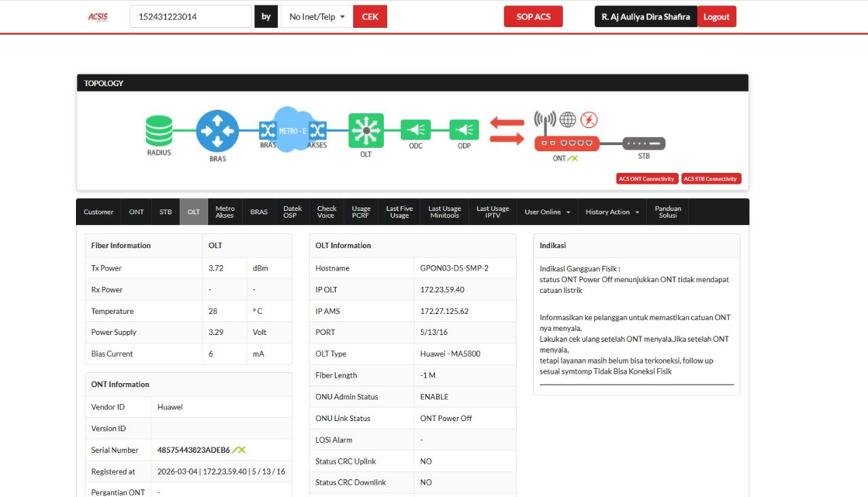The height and width of the screenshot is (497, 868).
Task: Click ACS ONT Connectivity button
Action: [647, 179]
